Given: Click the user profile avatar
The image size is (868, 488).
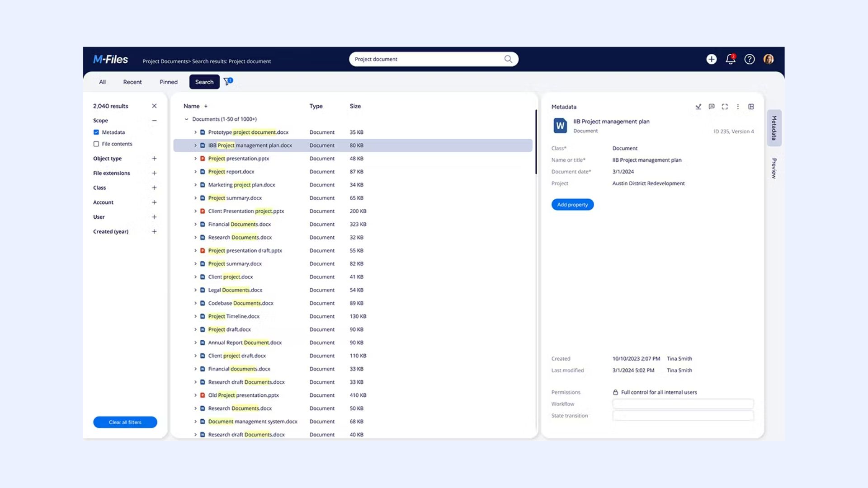Looking at the screenshot, I should coord(769,59).
